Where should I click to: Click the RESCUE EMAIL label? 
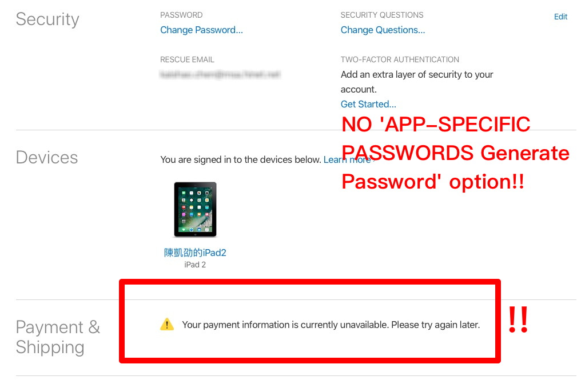click(187, 59)
